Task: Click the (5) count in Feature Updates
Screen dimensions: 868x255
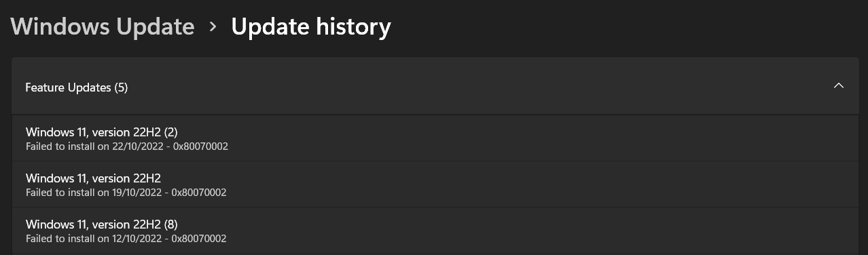Action: 121,87
